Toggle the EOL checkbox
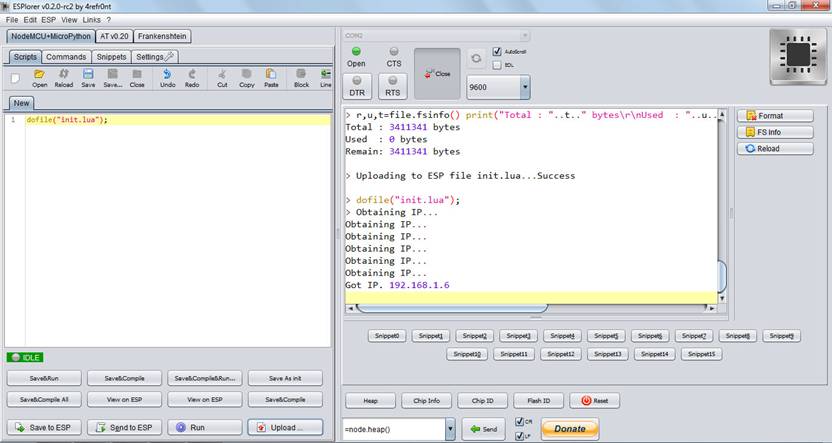 click(497, 65)
